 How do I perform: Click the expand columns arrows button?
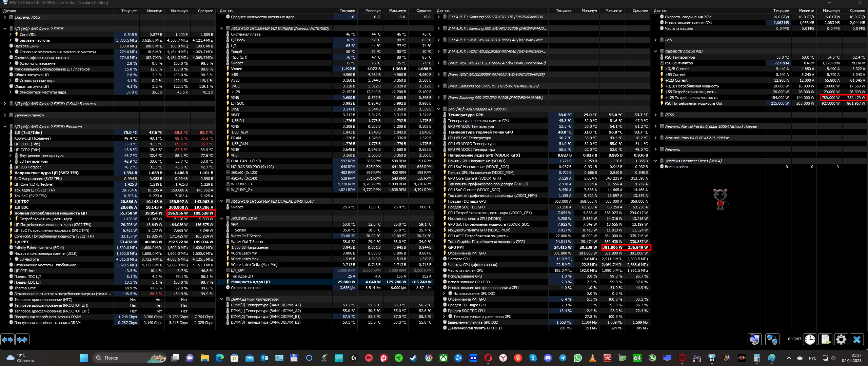point(7,339)
